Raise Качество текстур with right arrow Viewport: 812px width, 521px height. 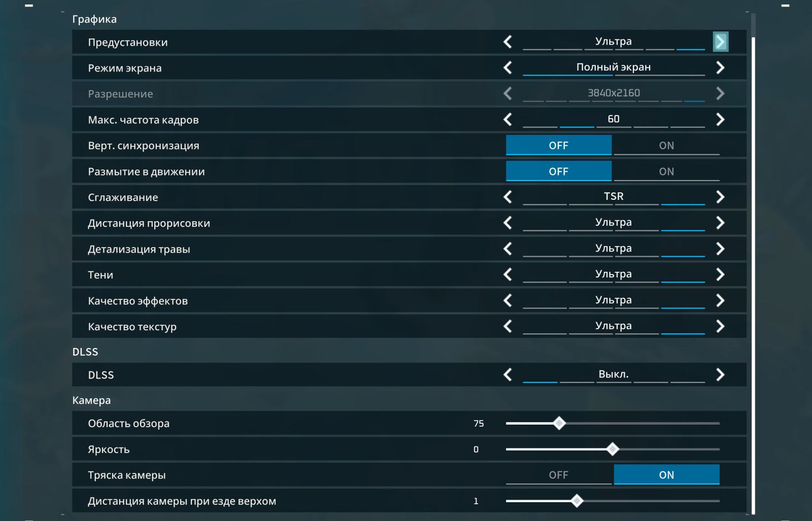(720, 326)
